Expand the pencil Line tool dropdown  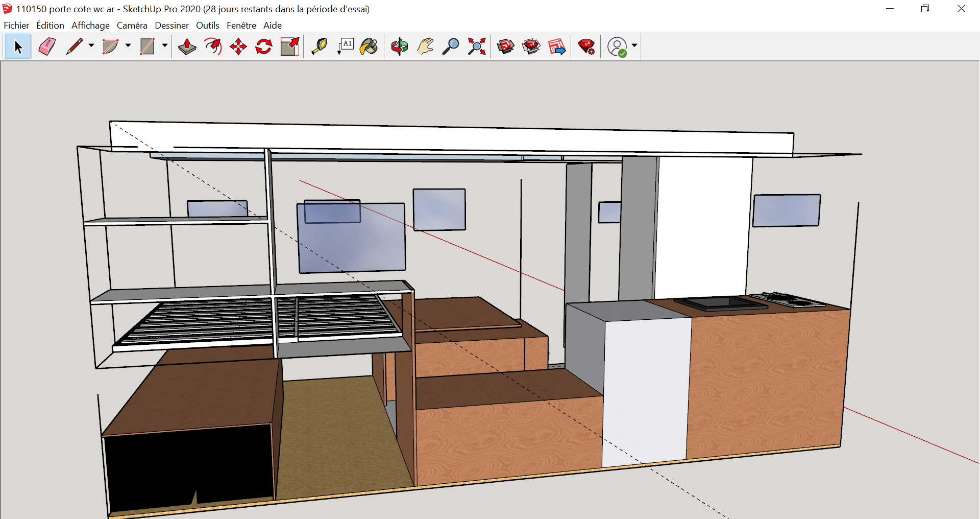[91, 45]
